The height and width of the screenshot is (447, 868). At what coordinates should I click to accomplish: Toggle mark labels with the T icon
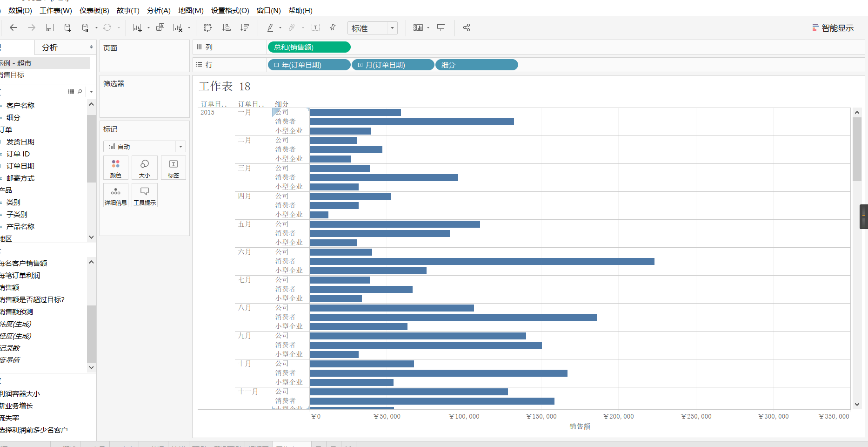point(316,28)
